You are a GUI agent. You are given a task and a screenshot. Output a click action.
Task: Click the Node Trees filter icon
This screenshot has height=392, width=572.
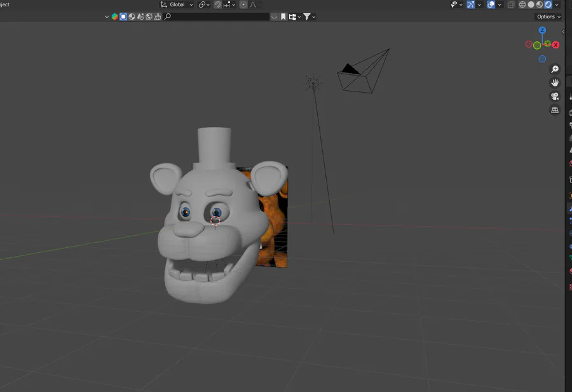[140, 17]
